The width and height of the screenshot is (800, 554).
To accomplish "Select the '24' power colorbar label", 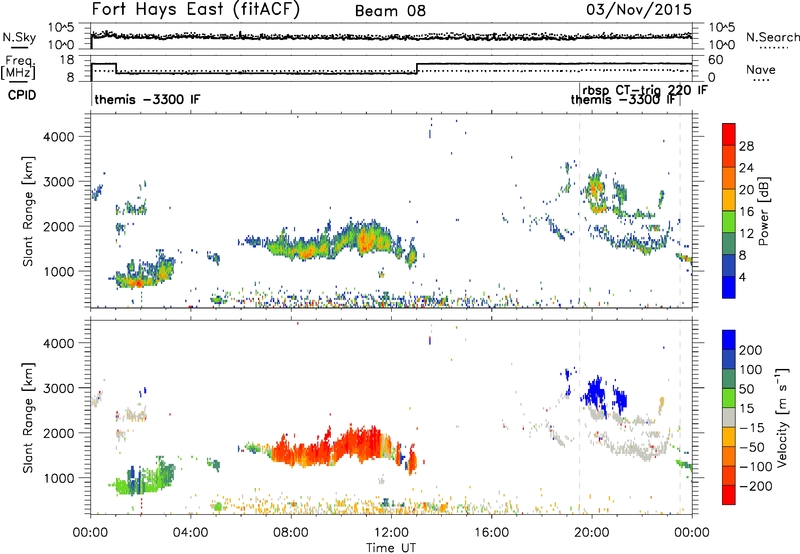I will coord(746,168).
